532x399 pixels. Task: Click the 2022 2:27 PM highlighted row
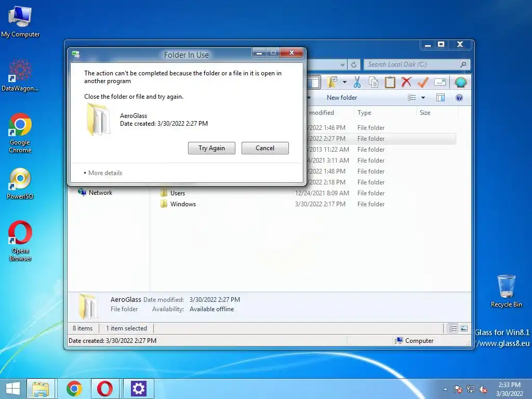click(x=381, y=138)
